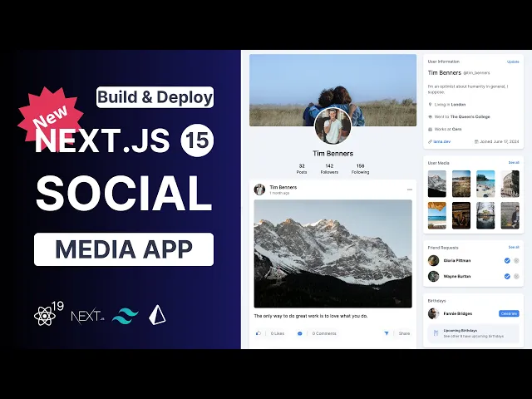Click the Share label on the post

click(404, 333)
